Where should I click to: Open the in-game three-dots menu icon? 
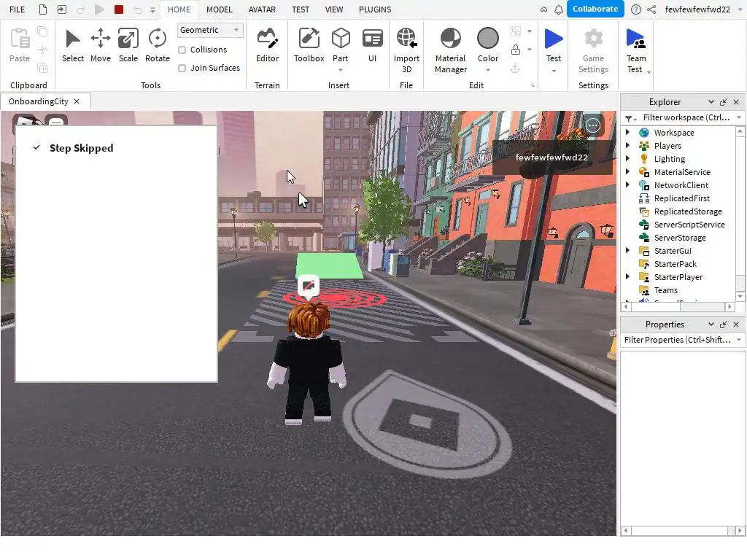tap(592, 125)
